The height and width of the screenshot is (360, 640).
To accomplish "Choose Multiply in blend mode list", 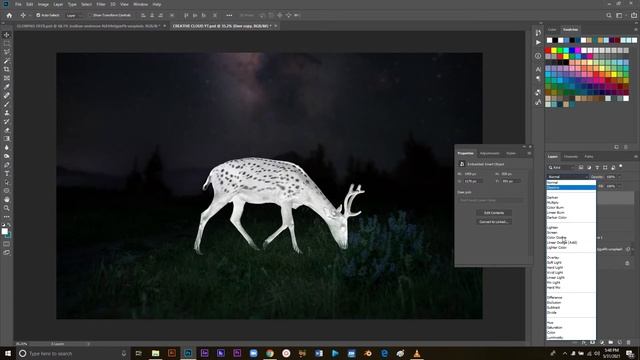I will (x=552, y=202).
